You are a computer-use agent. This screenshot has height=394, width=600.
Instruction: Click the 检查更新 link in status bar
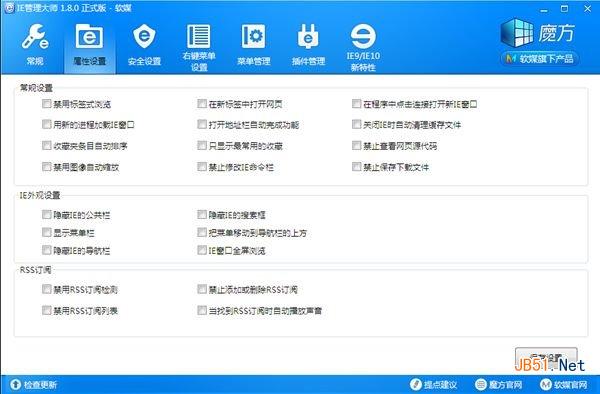[x=34, y=384]
